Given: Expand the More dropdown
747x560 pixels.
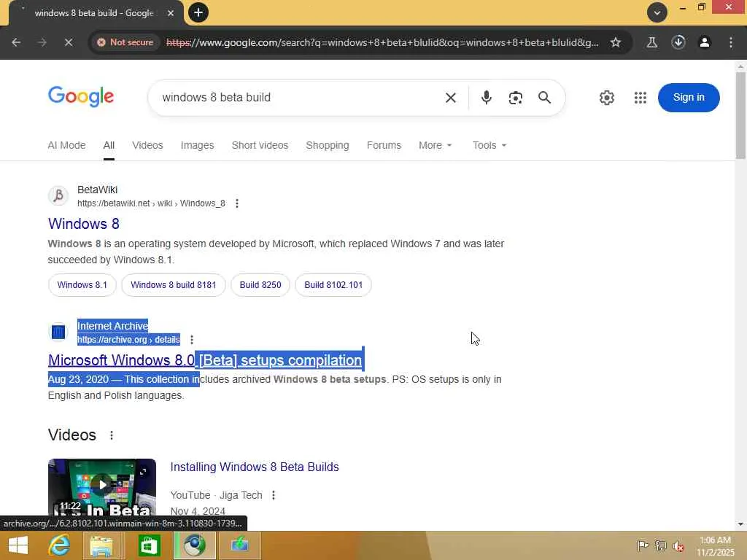Looking at the screenshot, I should (436, 145).
